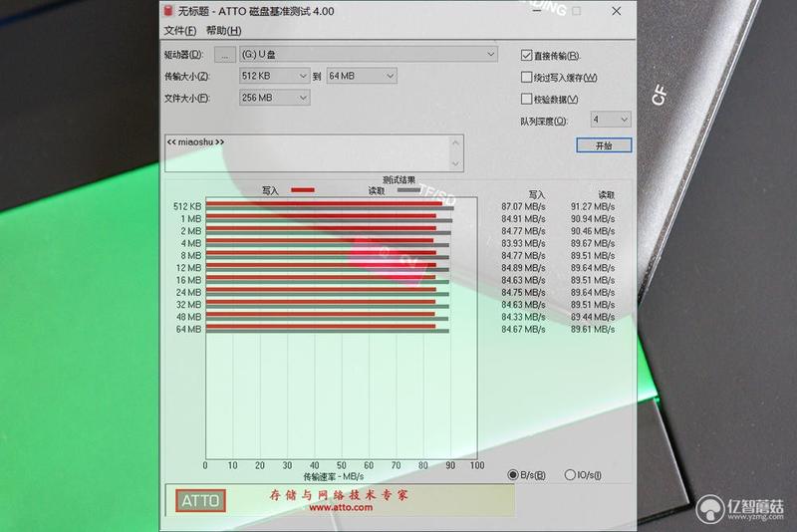Open the 256 MB file size dropdown
This screenshot has height=532, width=797.
pos(275,98)
